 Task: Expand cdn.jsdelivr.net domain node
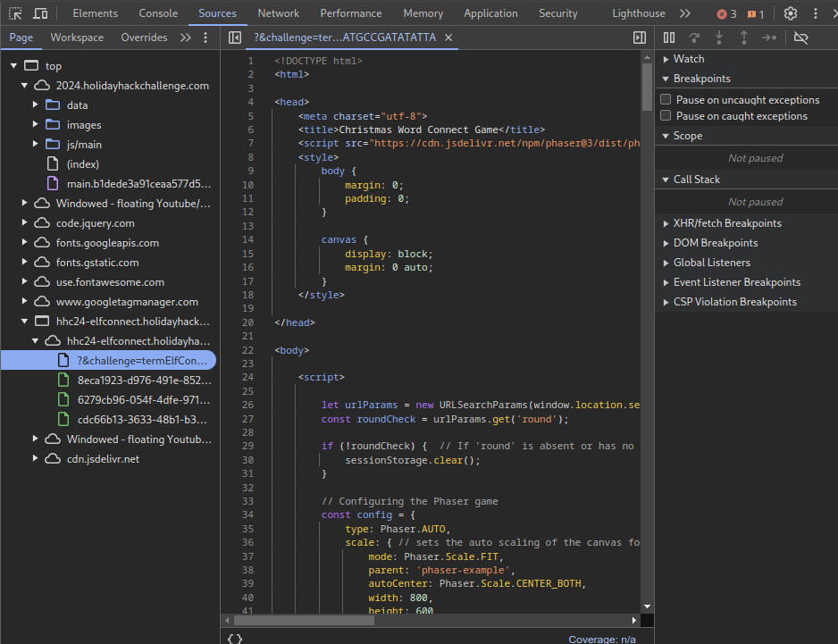(x=35, y=458)
